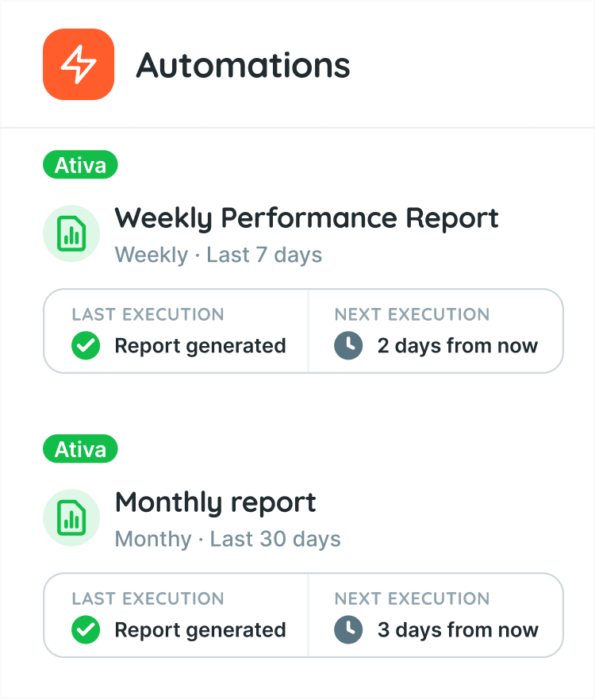The height and width of the screenshot is (700, 595).
Task: Click the orange lightning bolt Automations icon
Action: 79,64
